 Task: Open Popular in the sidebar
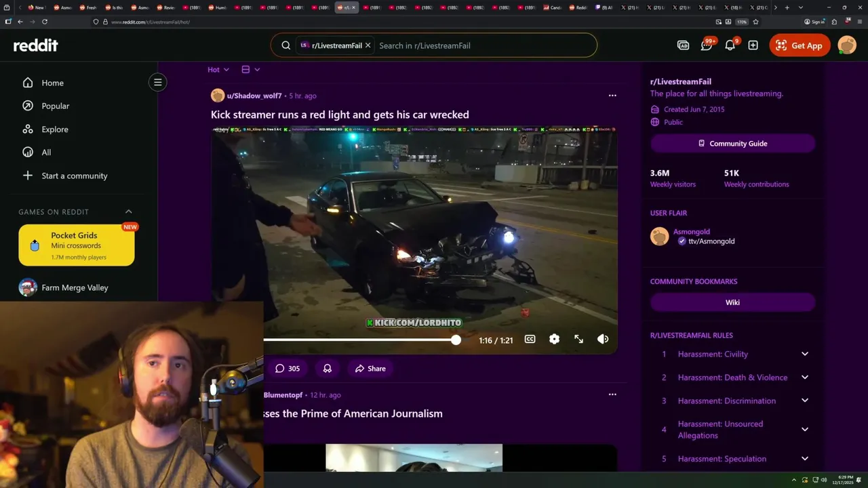55,106
